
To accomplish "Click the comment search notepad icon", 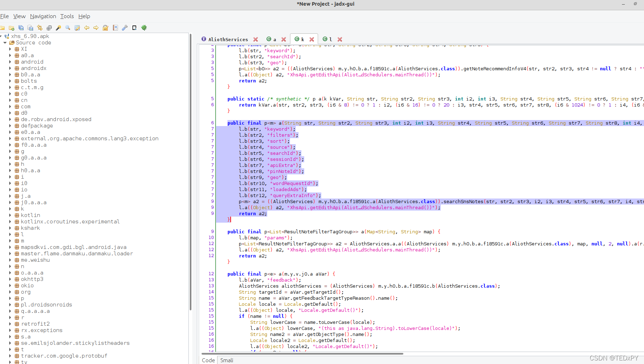I will coord(77,28).
